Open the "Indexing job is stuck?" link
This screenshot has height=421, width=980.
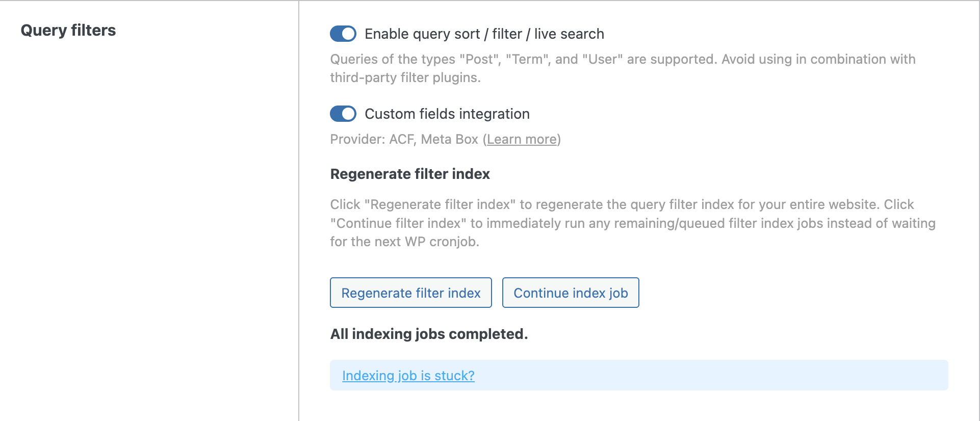[x=408, y=376]
